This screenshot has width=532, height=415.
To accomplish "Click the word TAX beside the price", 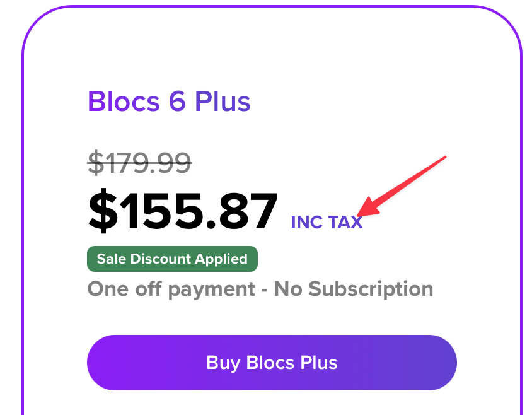I will pyautogui.click(x=344, y=222).
